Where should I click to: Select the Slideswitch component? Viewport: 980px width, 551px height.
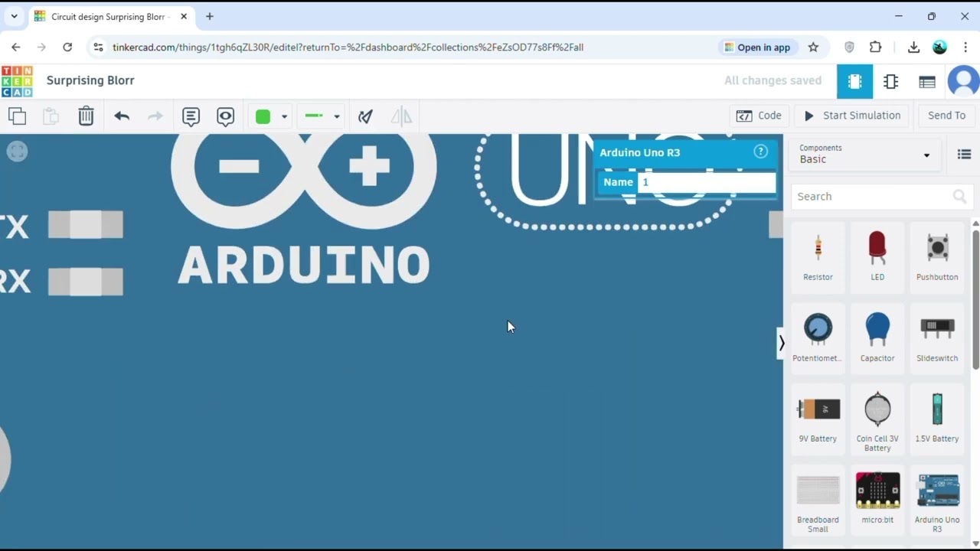pos(937,338)
